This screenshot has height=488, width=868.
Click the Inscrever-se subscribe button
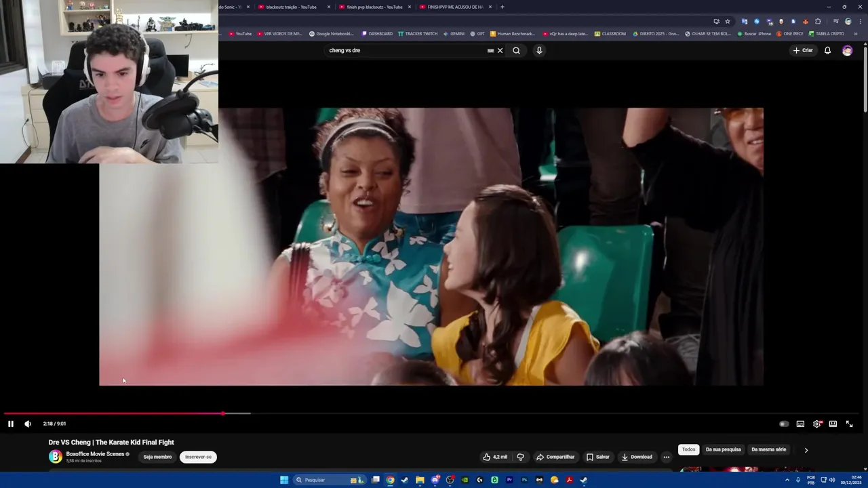(x=198, y=457)
